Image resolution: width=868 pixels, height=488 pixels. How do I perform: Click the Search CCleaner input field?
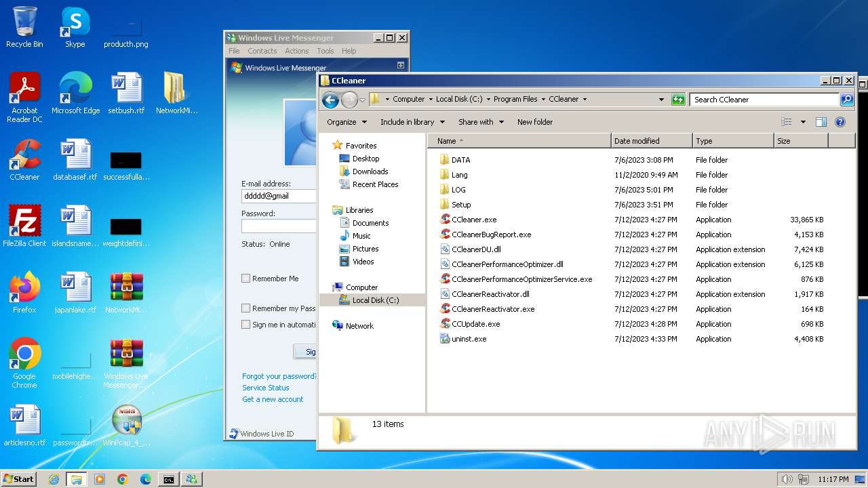pos(764,100)
